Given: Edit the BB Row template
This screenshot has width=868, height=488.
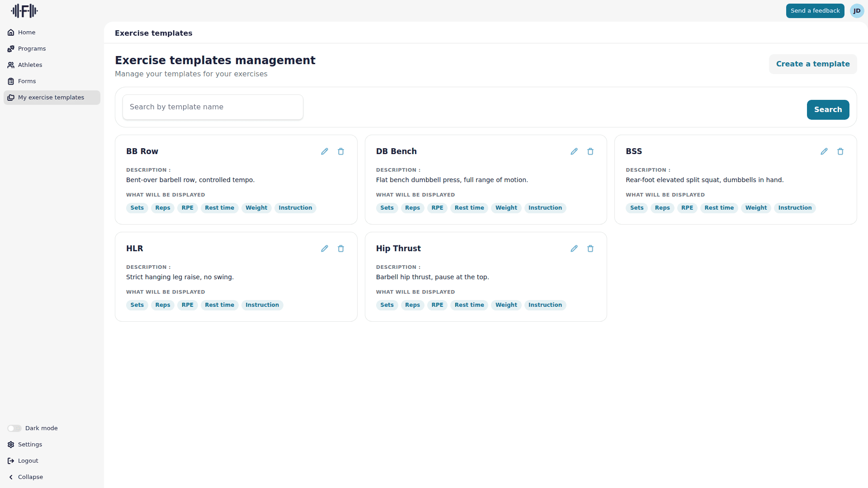Looking at the screenshot, I should [x=325, y=151].
